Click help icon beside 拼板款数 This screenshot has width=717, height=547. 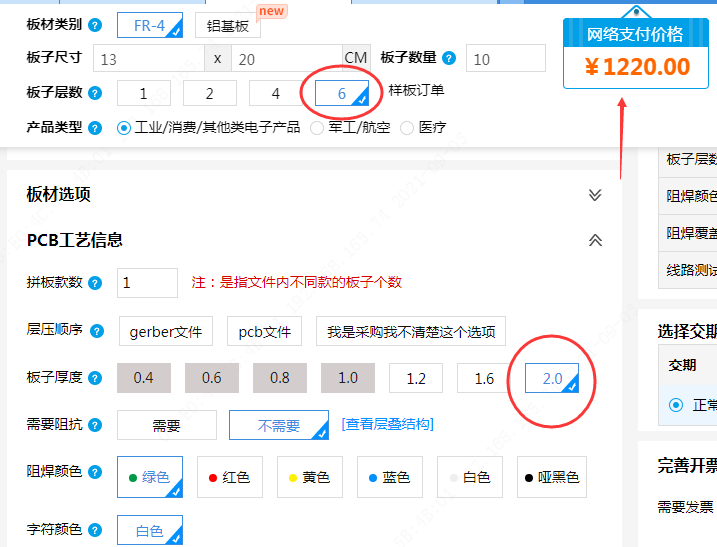(95, 283)
